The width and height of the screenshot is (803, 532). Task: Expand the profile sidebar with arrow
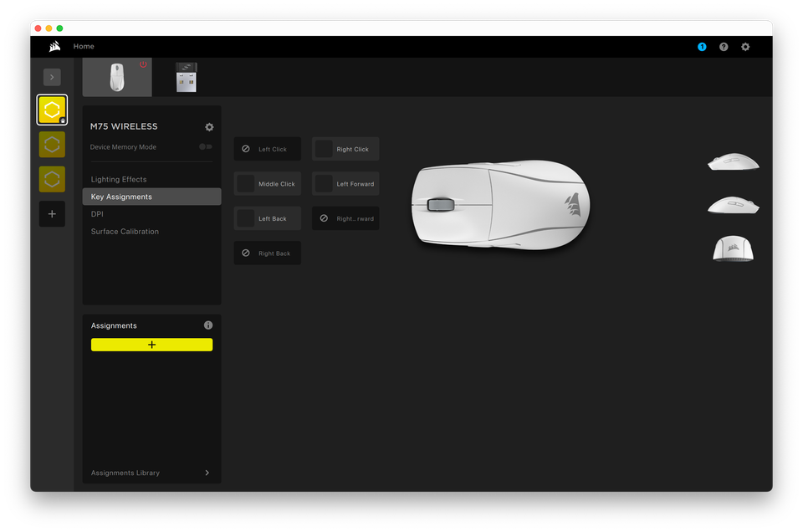[x=52, y=77]
